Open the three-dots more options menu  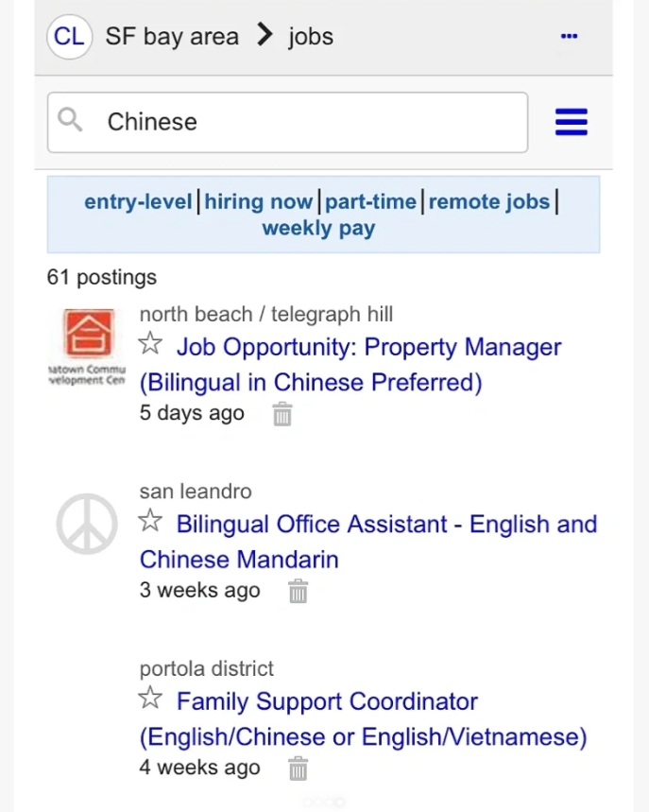(x=569, y=36)
